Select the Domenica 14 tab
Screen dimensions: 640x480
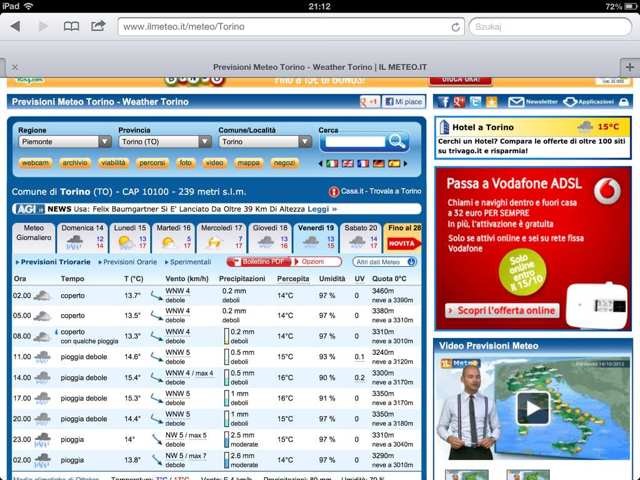click(82, 238)
